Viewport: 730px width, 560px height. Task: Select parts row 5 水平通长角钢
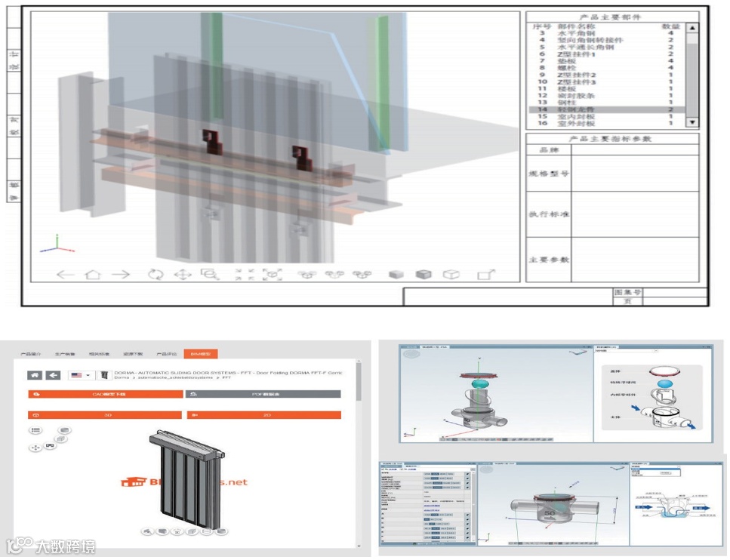tap(607, 47)
